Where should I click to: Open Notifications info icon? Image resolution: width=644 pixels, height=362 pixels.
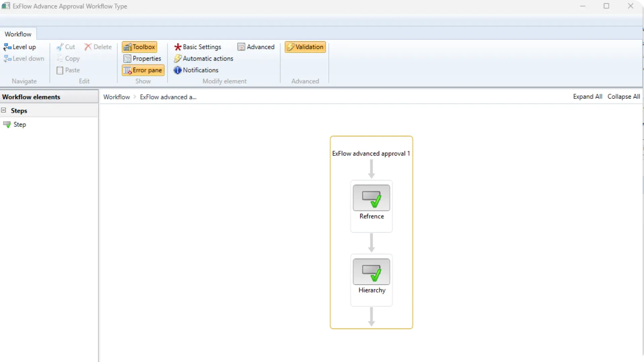click(196, 70)
